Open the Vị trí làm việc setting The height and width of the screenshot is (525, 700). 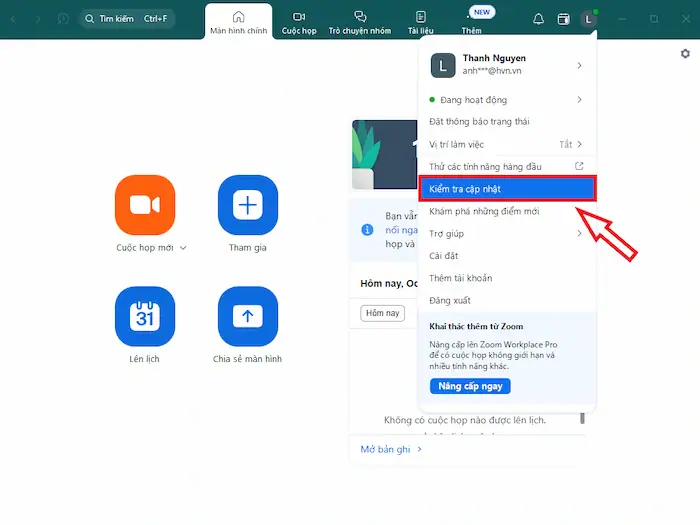tap(505, 144)
